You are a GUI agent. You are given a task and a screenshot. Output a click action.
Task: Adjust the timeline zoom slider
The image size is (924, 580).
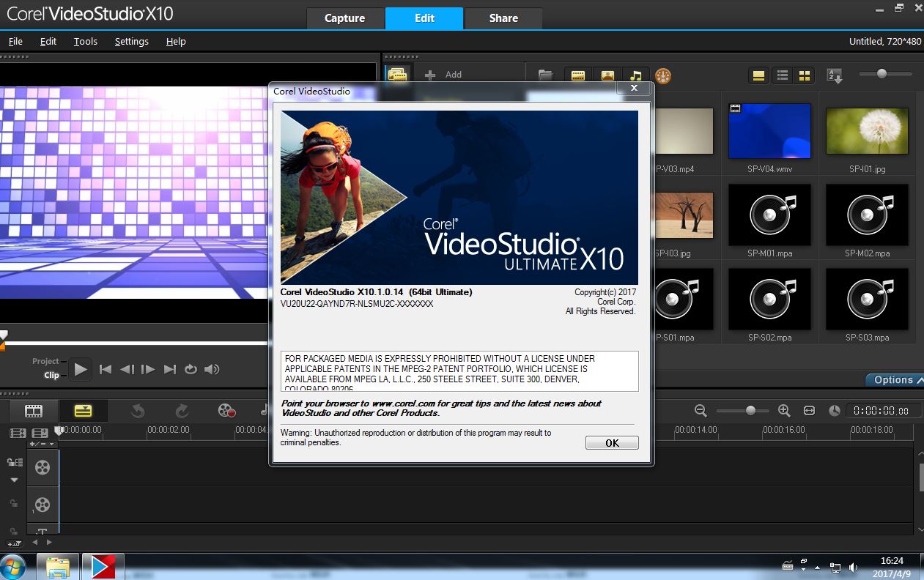(x=750, y=411)
